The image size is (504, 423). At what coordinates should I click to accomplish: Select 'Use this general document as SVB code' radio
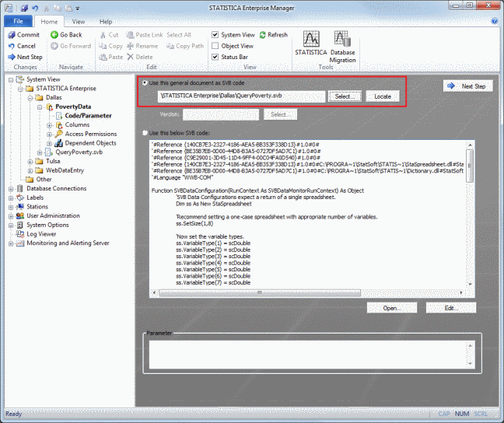click(145, 83)
